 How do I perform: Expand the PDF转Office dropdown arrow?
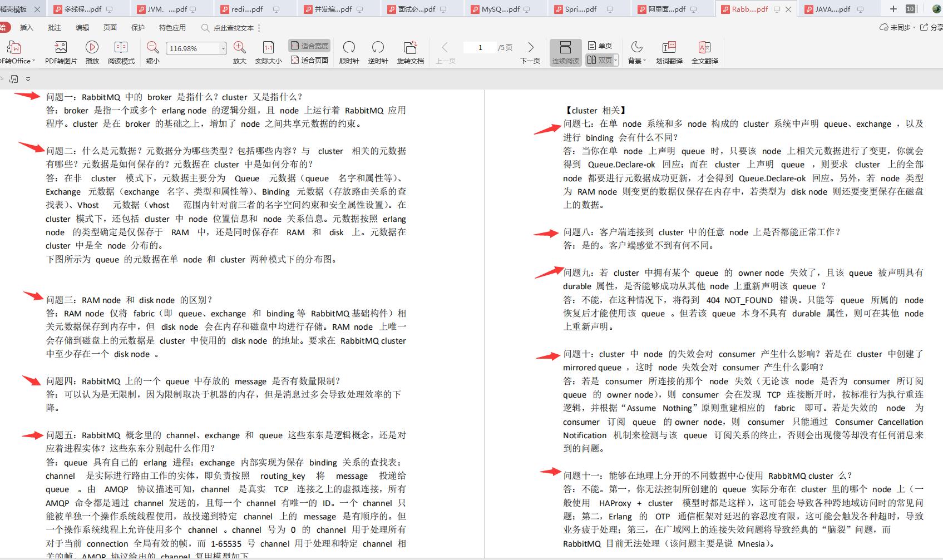[x=34, y=61]
